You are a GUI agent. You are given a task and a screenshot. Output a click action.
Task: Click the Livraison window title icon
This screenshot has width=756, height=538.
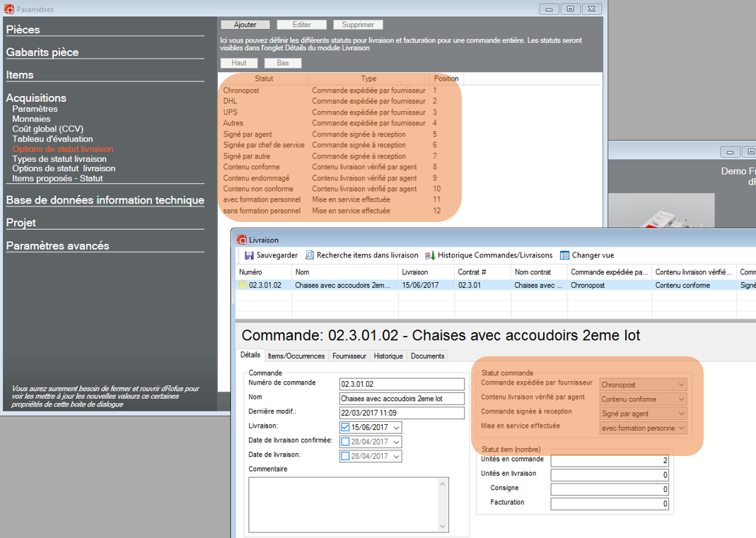coord(241,240)
